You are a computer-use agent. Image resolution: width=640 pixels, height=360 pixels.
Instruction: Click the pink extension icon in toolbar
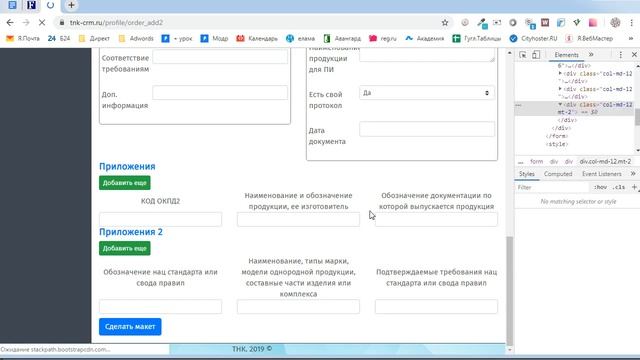click(x=593, y=23)
